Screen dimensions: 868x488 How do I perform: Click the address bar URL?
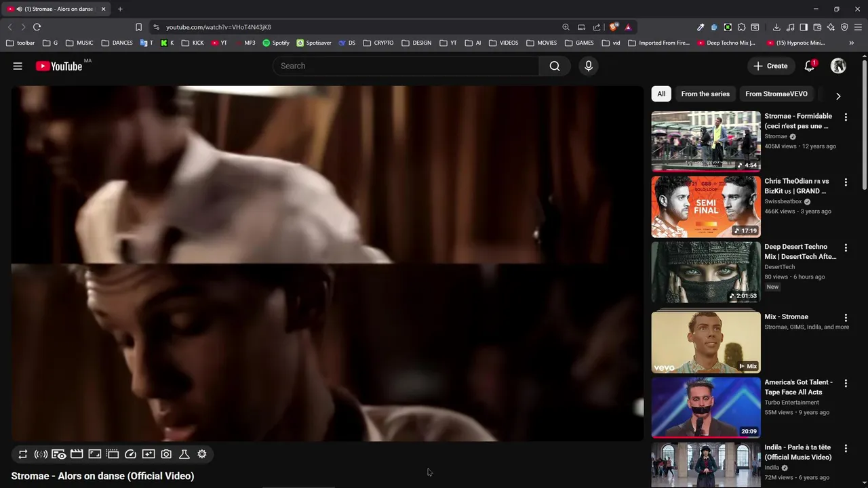pos(218,27)
